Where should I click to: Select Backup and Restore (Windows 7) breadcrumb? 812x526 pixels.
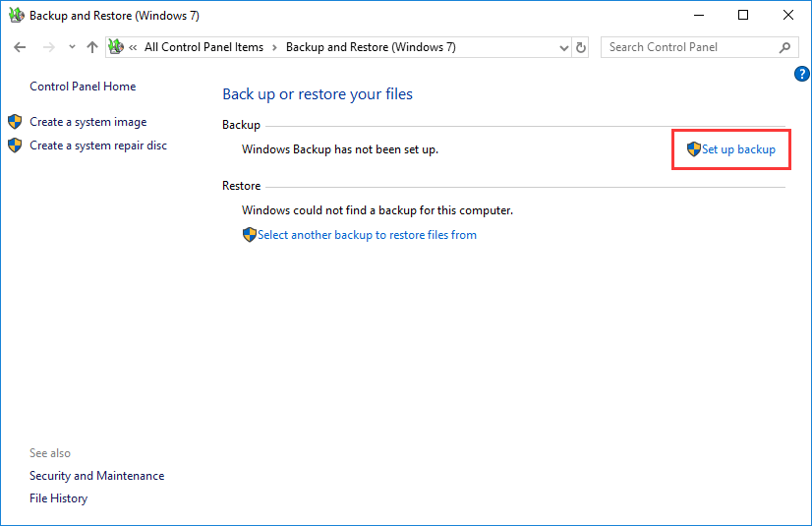(x=371, y=47)
